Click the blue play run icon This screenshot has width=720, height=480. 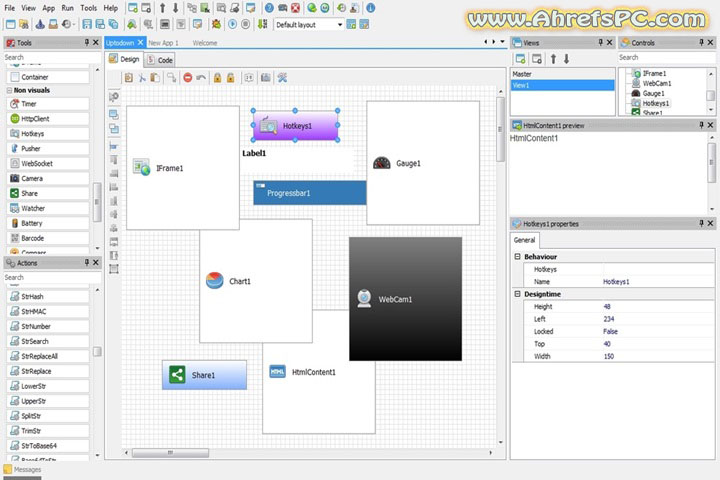(x=232, y=24)
